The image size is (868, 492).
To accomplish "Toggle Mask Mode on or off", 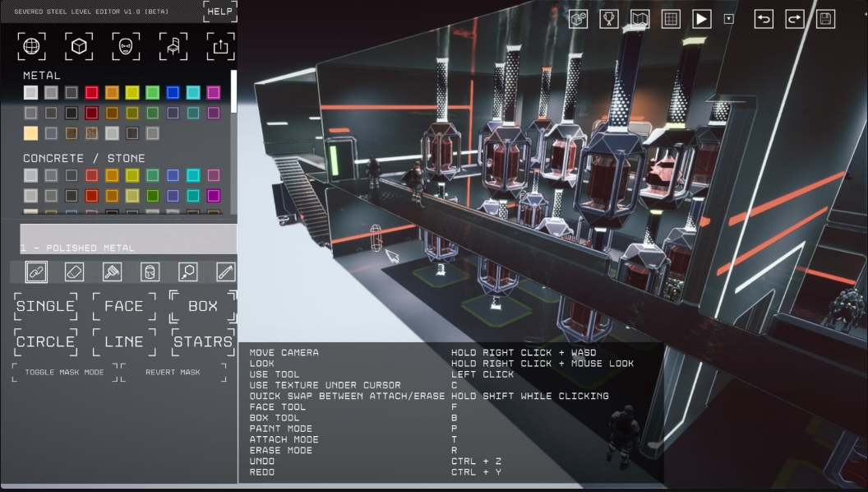I will tap(64, 373).
